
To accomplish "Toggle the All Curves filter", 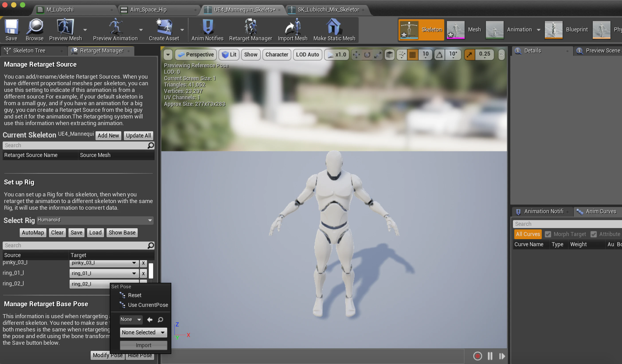I will (528, 234).
